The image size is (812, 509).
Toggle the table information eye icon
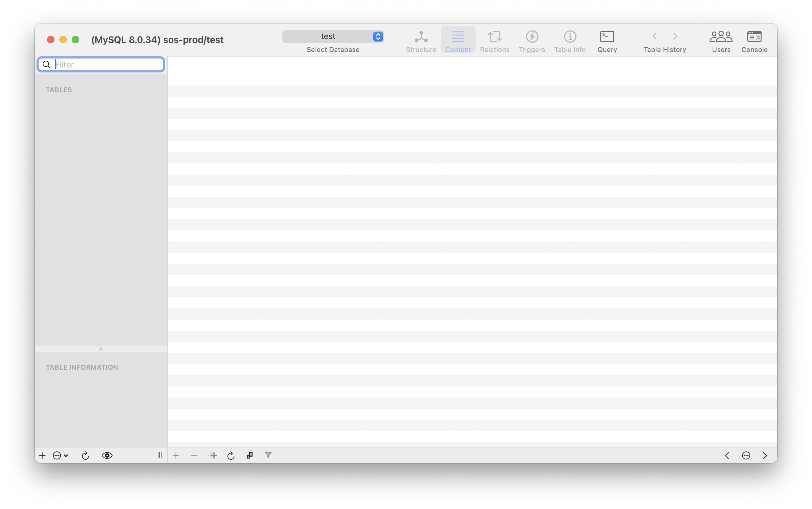tap(107, 455)
